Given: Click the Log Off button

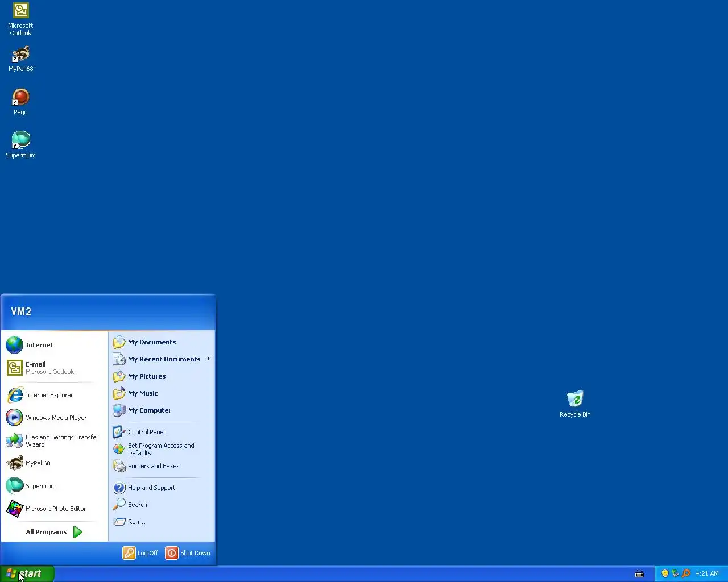Looking at the screenshot, I should (140, 553).
